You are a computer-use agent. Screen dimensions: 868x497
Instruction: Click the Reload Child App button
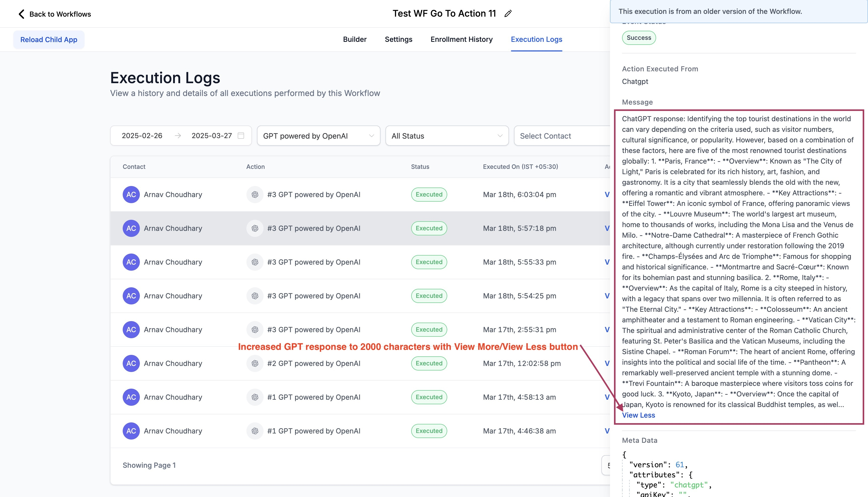[x=49, y=40]
